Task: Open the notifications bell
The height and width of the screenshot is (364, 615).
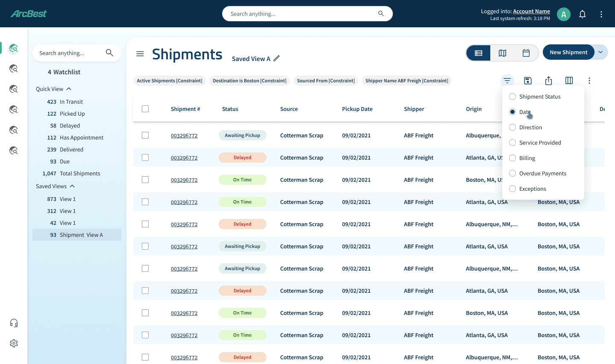Action: click(582, 14)
